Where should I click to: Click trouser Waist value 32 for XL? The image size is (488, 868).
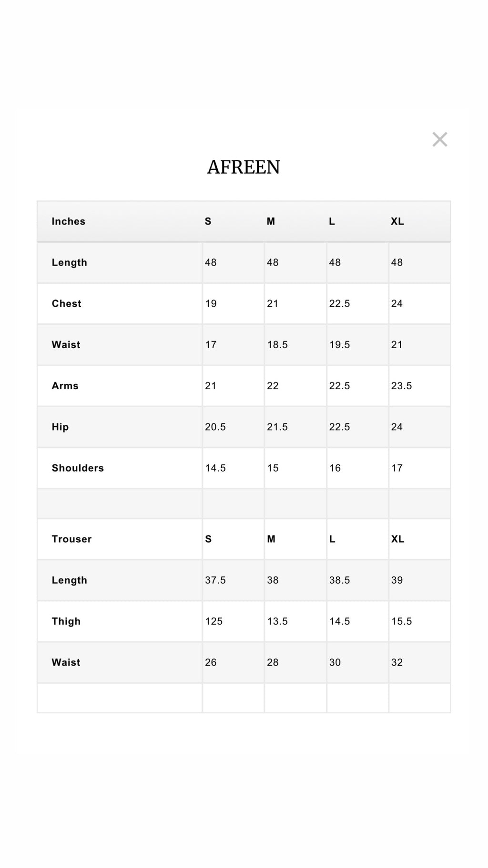(x=397, y=662)
